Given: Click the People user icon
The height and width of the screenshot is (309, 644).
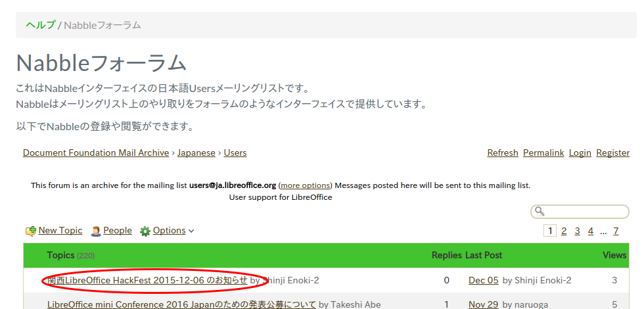Looking at the screenshot, I should click(96, 231).
